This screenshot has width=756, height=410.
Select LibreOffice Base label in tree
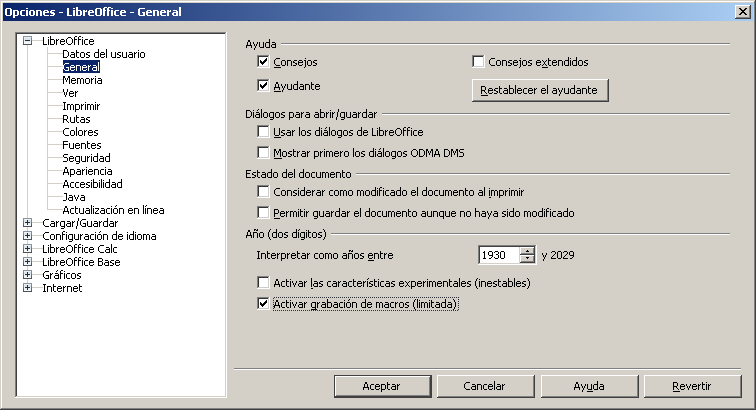click(81, 262)
